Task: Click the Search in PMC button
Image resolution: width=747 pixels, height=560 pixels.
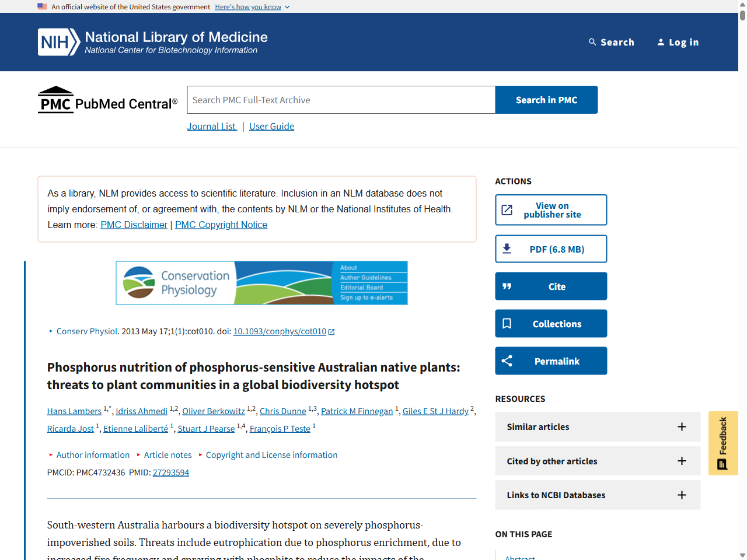Action: coord(546,99)
